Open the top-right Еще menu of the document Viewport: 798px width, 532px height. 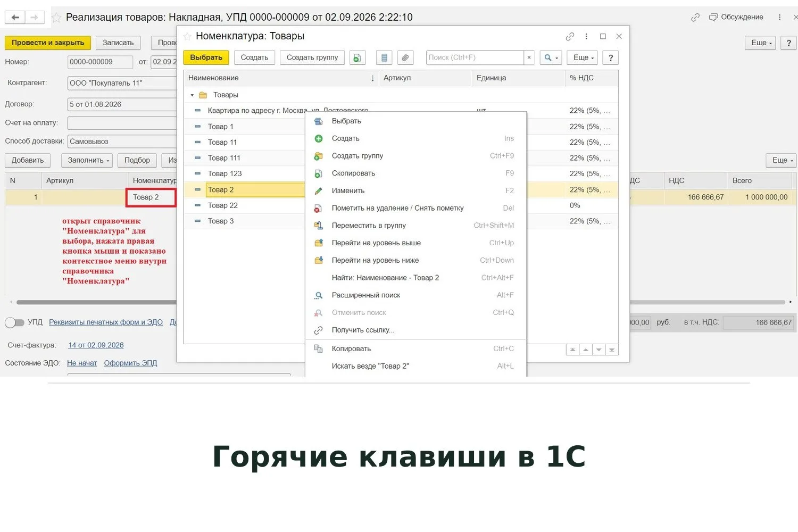[x=760, y=43]
